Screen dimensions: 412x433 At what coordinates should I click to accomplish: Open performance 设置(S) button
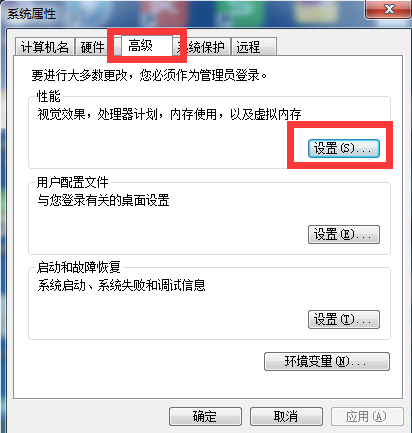coord(344,148)
